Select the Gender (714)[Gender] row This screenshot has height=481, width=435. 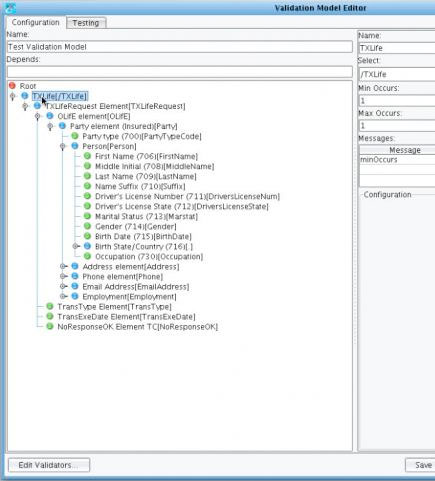pos(136,226)
